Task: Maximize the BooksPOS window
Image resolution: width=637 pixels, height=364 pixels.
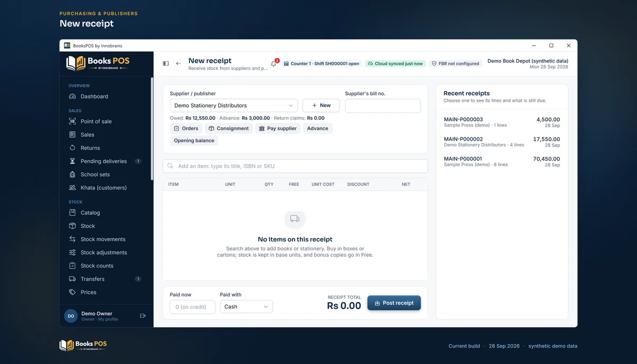Action: point(551,46)
